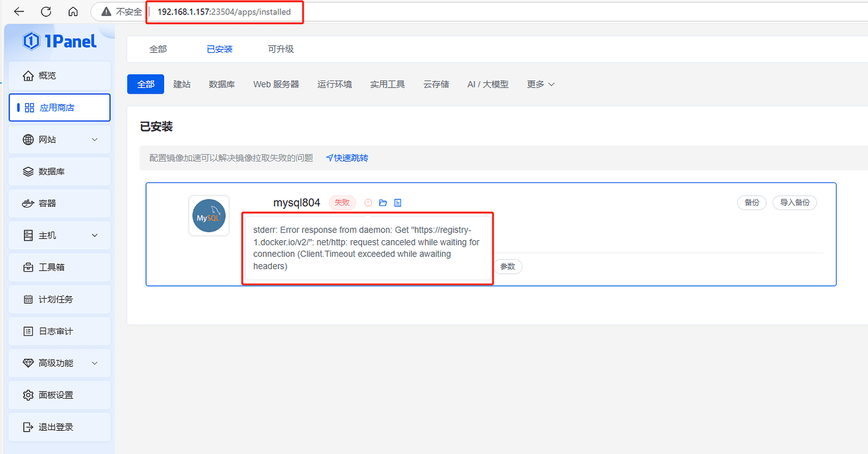Image resolution: width=868 pixels, height=454 pixels.
Task: Click the browser address bar showing 192.168.1.157
Action: click(x=225, y=11)
